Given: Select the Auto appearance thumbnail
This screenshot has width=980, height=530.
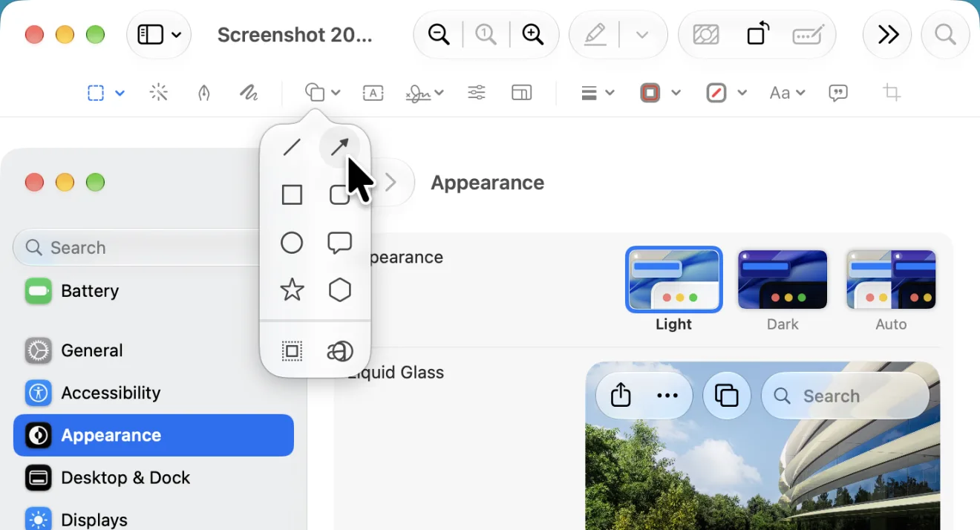Looking at the screenshot, I should click(891, 279).
